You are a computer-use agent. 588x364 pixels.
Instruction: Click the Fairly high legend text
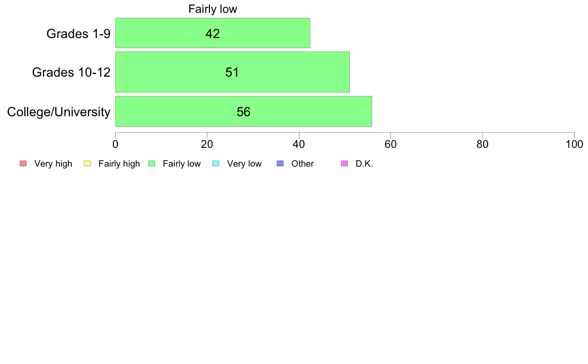(x=119, y=164)
